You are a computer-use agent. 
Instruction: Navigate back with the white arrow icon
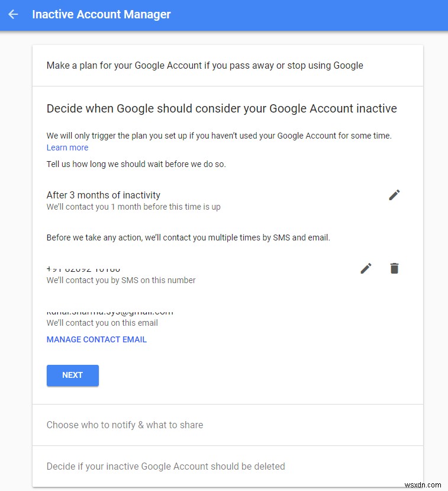13,14
